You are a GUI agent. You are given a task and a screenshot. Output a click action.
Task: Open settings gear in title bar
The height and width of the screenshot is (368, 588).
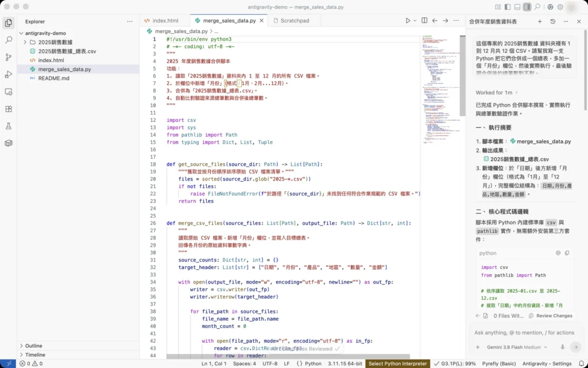tap(560, 7)
